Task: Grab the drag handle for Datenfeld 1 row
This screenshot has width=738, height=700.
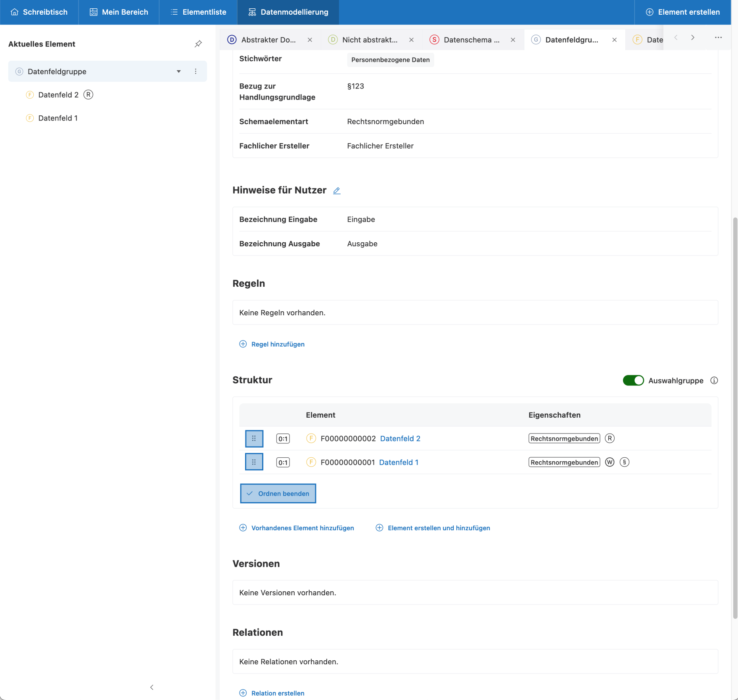Action: coord(254,462)
